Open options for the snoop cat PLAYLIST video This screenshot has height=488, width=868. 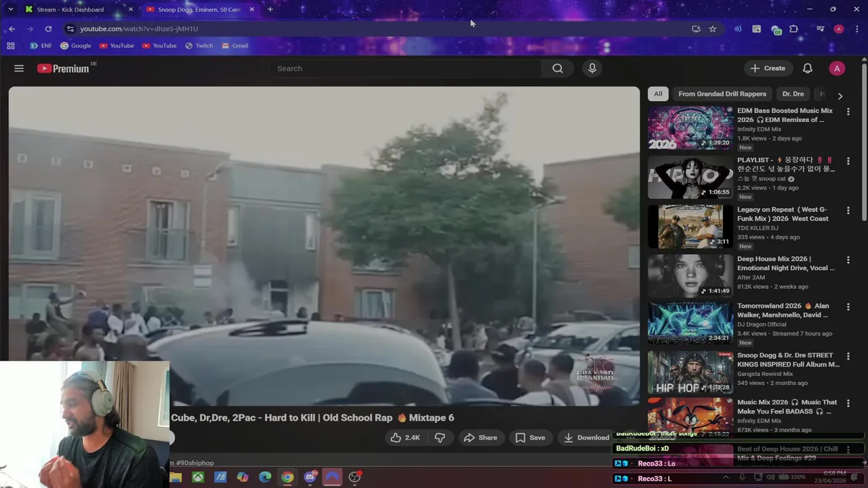click(848, 161)
